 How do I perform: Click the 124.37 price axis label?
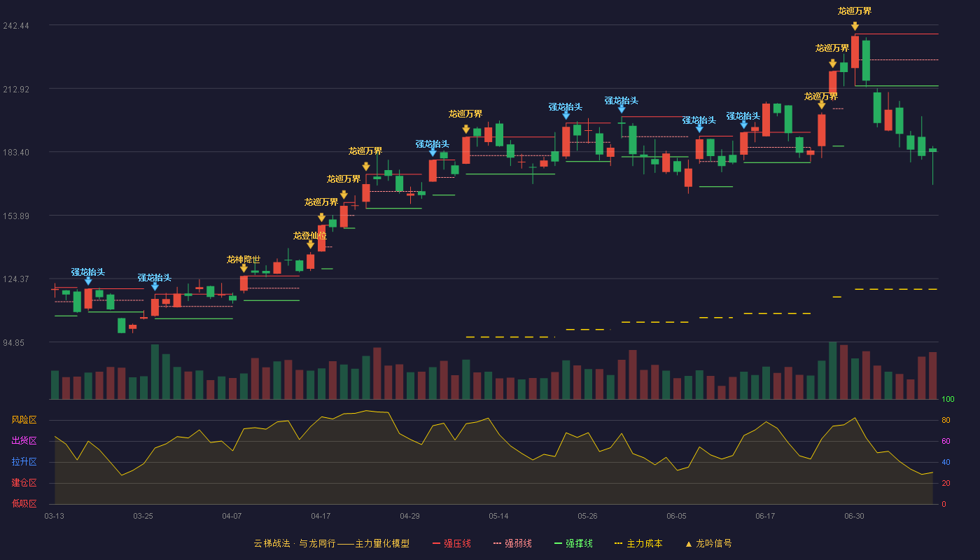pyautogui.click(x=16, y=279)
